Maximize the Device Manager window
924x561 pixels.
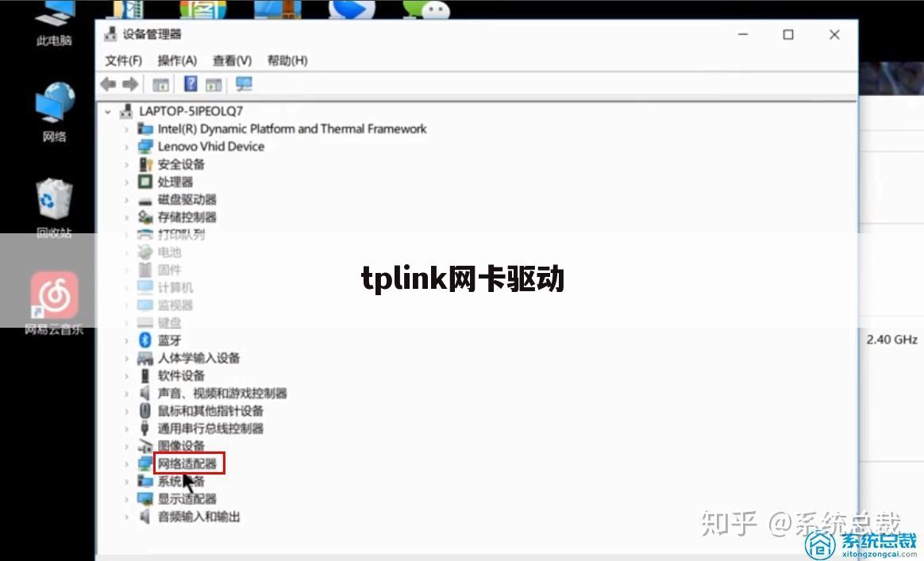click(788, 34)
